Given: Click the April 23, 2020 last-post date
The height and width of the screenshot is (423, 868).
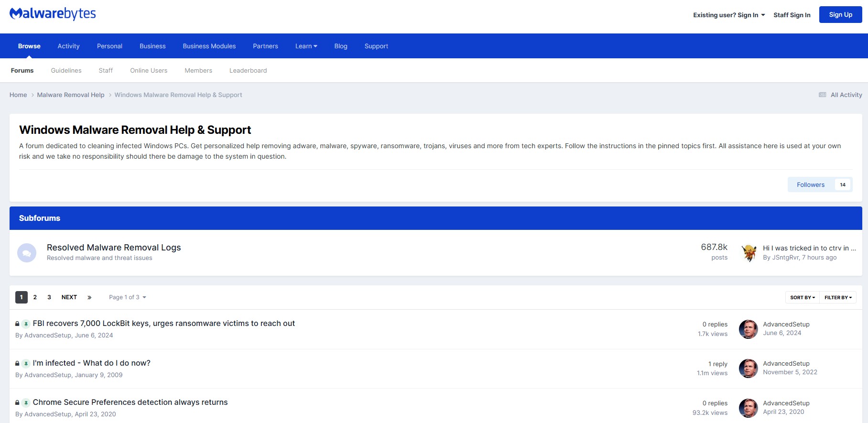Looking at the screenshot, I should tap(783, 412).
